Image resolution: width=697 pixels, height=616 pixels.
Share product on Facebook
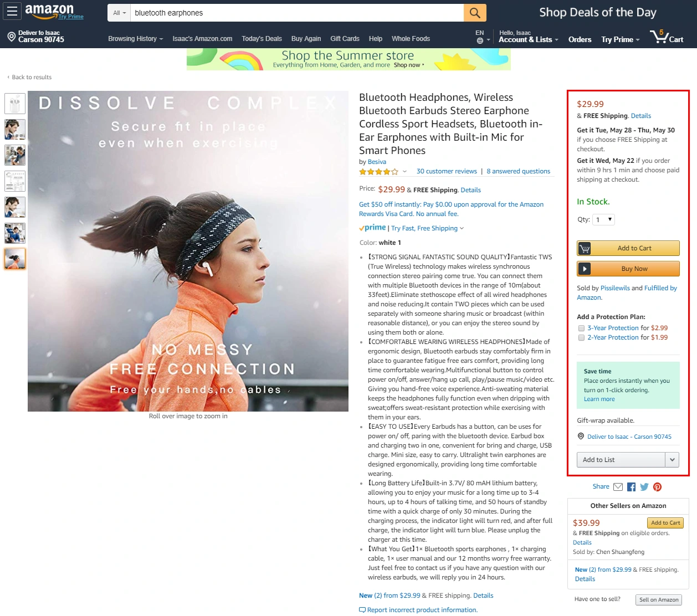tap(632, 487)
